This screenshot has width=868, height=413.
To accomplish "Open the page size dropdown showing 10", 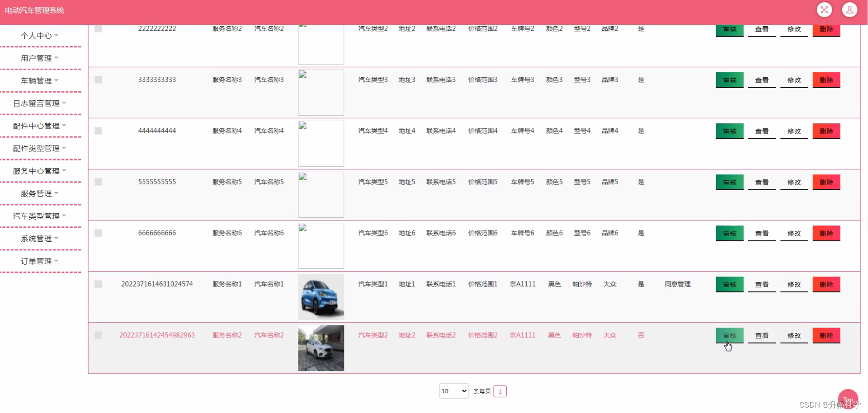I will coord(453,391).
